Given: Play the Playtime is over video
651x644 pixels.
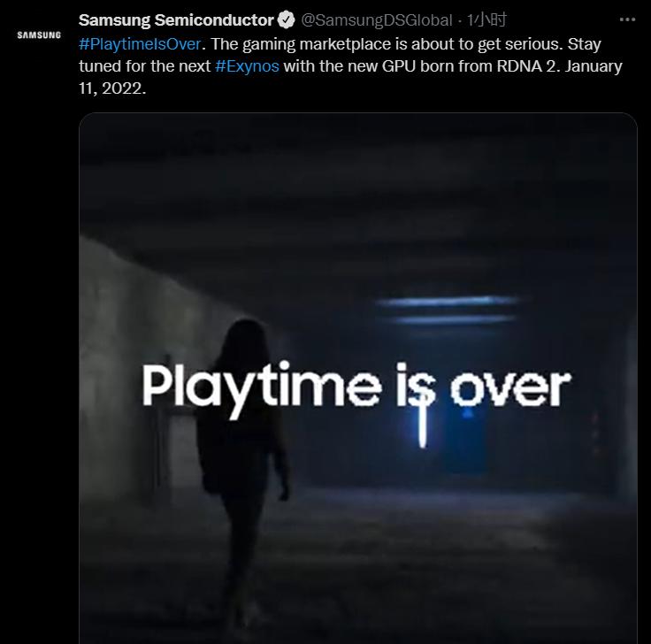Looking at the screenshot, I should click(358, 379).
